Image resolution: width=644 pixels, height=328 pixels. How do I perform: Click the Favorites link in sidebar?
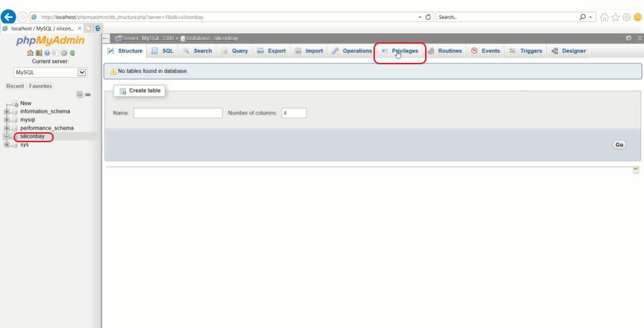click(x=40, y=86)
